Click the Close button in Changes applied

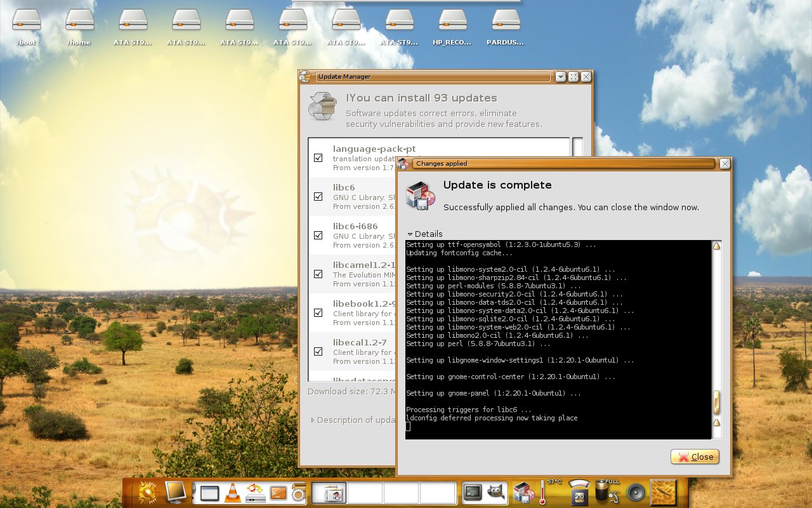[695, 457]
